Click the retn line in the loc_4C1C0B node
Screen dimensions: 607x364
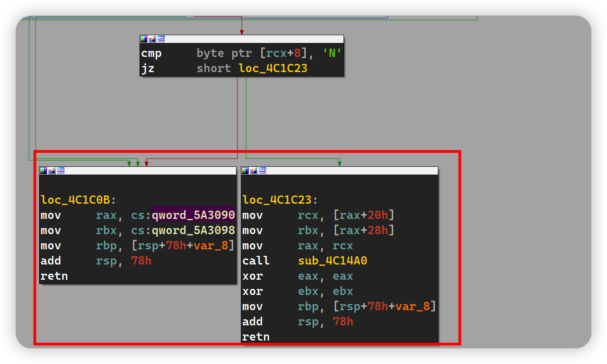click(54, 276)
